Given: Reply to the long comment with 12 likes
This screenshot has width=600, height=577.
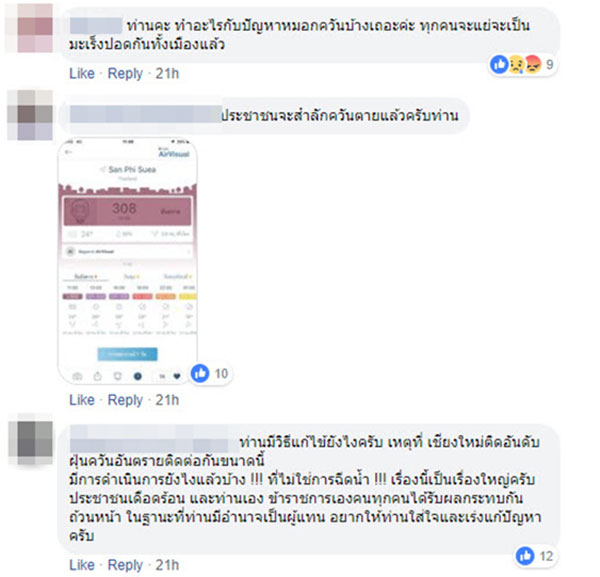Looking at the screenshot, I should click(x=125, y=565).
